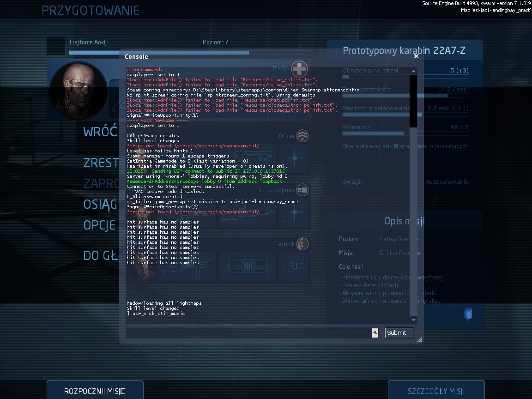Click the console command input field

(248, 333)
